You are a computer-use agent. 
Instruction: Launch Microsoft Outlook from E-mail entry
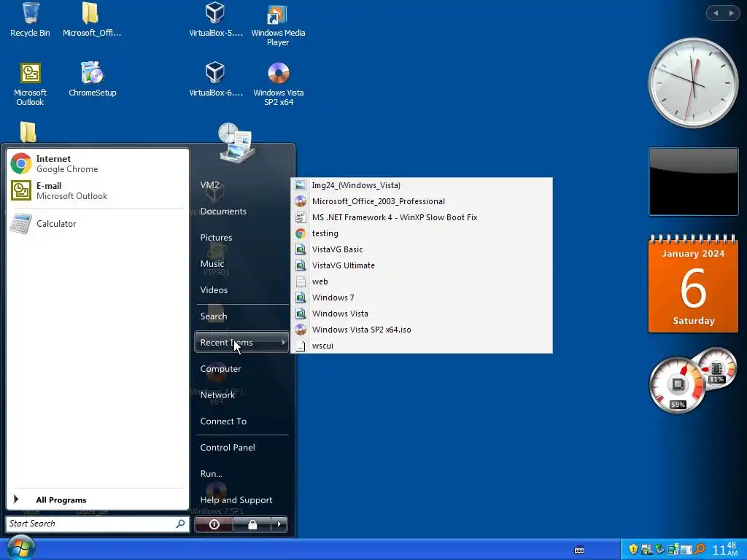pos(97,190)
